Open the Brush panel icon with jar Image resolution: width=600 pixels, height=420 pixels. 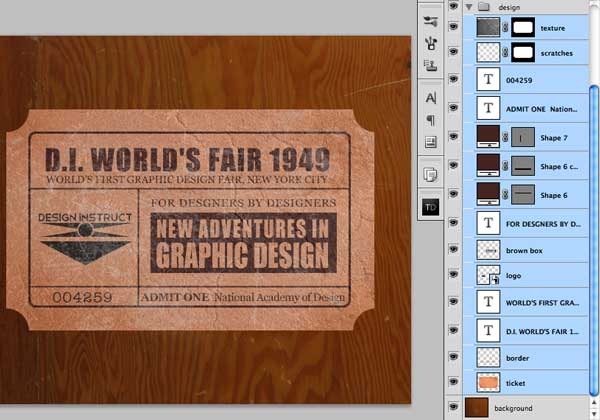[x=431, y=43]
